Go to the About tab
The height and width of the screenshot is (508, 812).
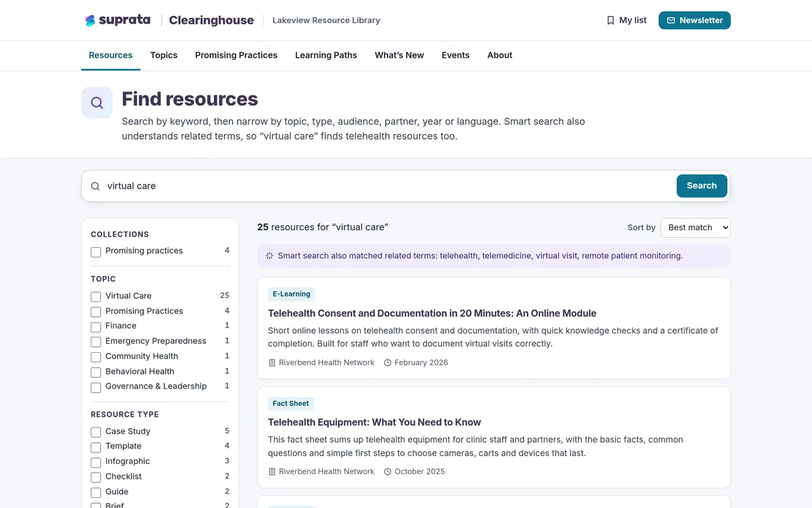tap(500, 56)
